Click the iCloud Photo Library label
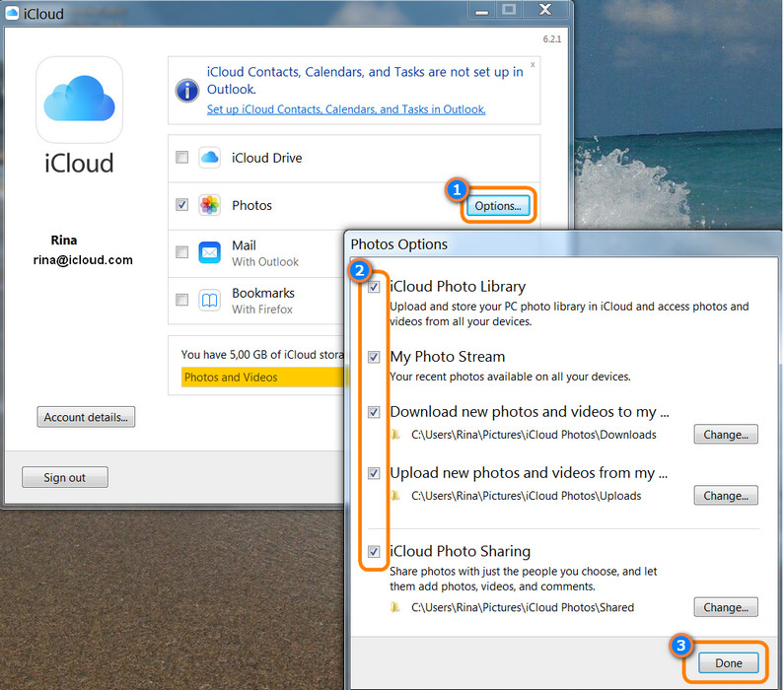This screenshot has height=690, width=784. point(458,286)
